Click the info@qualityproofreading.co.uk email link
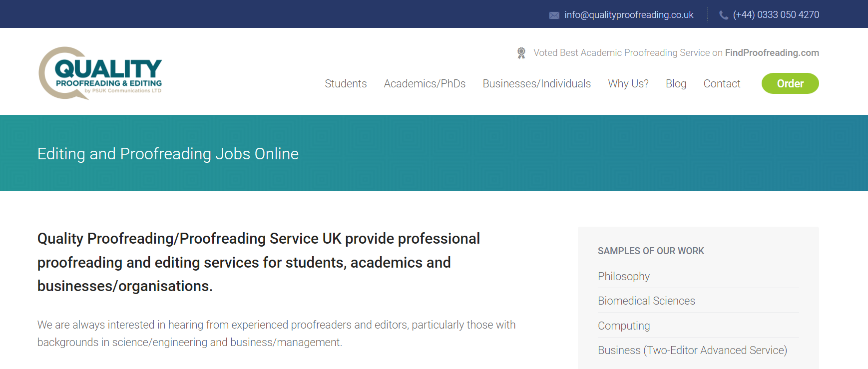Viewport: 868px width, 369px height. click(629, 15)
